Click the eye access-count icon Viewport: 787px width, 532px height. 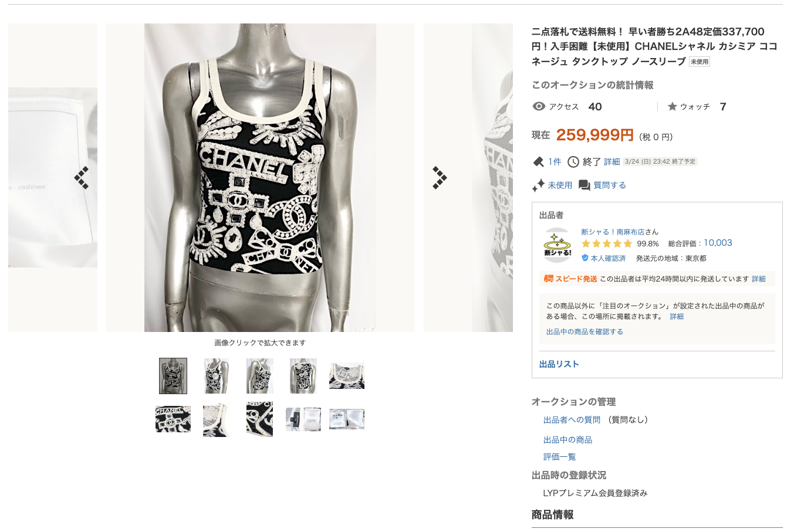pos(539,106)
